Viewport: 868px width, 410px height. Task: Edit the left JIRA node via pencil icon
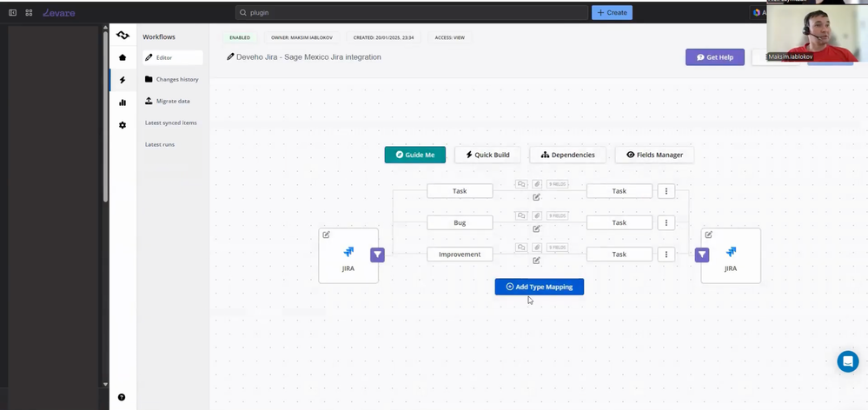click(x=326, y=235)
